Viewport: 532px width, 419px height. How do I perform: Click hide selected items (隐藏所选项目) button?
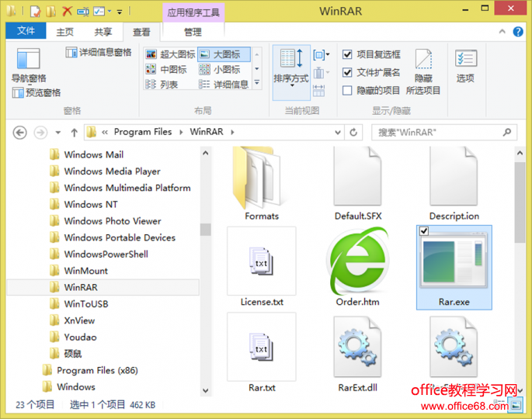(423, 72)
